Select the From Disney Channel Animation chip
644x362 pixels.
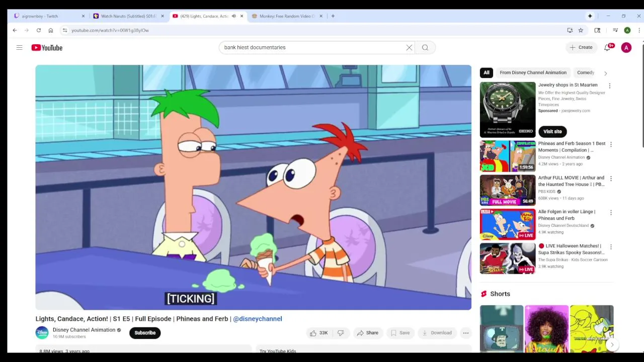click(x=533, y=72)
